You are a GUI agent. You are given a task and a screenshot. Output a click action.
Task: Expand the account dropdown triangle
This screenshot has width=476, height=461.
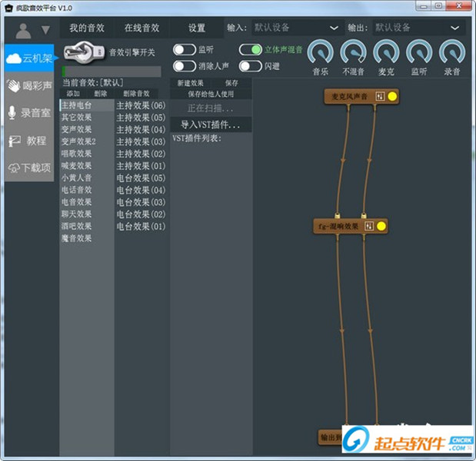tap(45, 30)
